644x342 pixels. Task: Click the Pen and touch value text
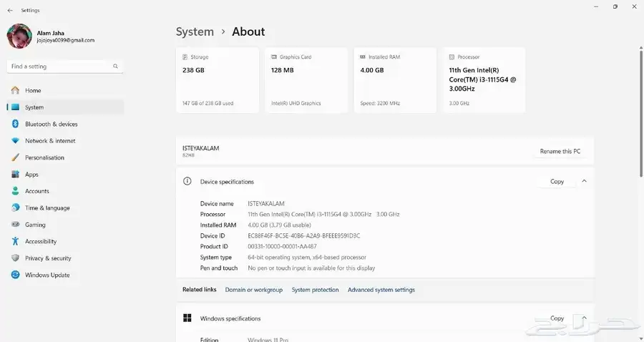[x=311, y=268]
